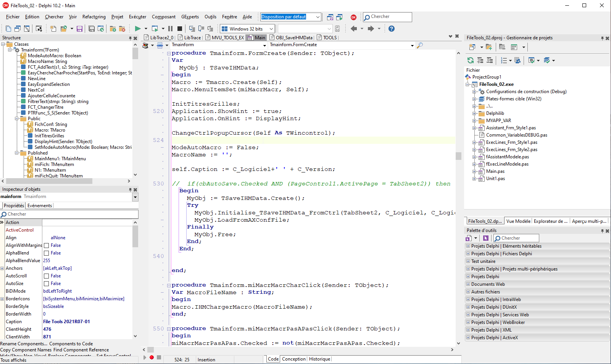
Task: Click the Forward navigation arrow icon
Action: tap(371, 29)
